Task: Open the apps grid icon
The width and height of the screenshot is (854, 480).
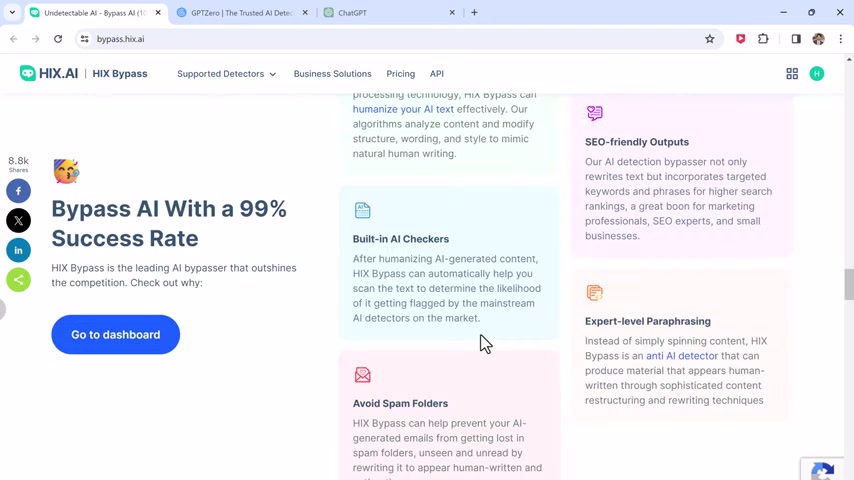Action: (x=792, y=74)
